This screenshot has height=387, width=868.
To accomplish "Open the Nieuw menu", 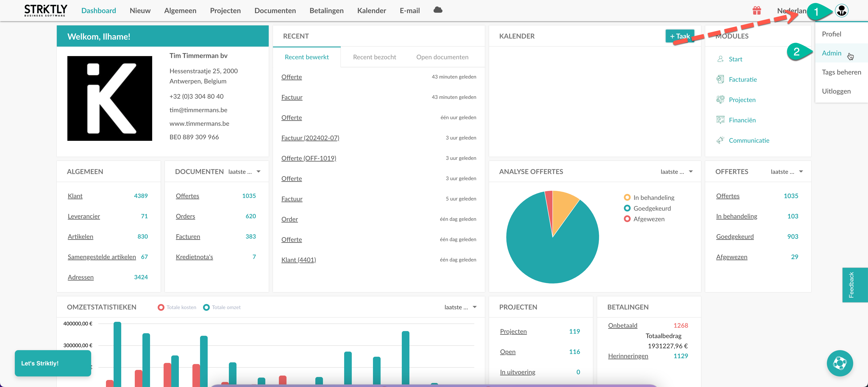I will (140, 10).
